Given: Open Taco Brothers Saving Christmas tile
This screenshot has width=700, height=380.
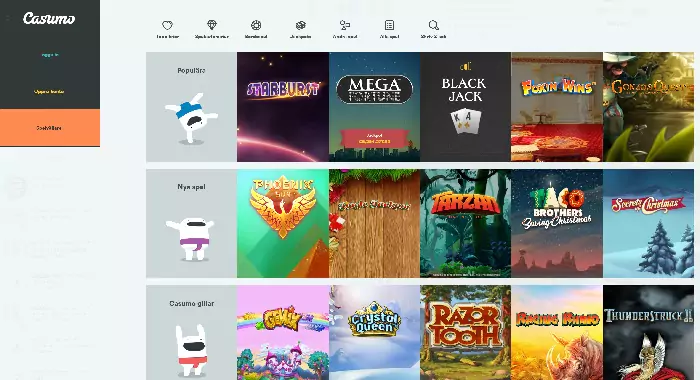Looking at the screenshot, I should click(x=557, y=223).
